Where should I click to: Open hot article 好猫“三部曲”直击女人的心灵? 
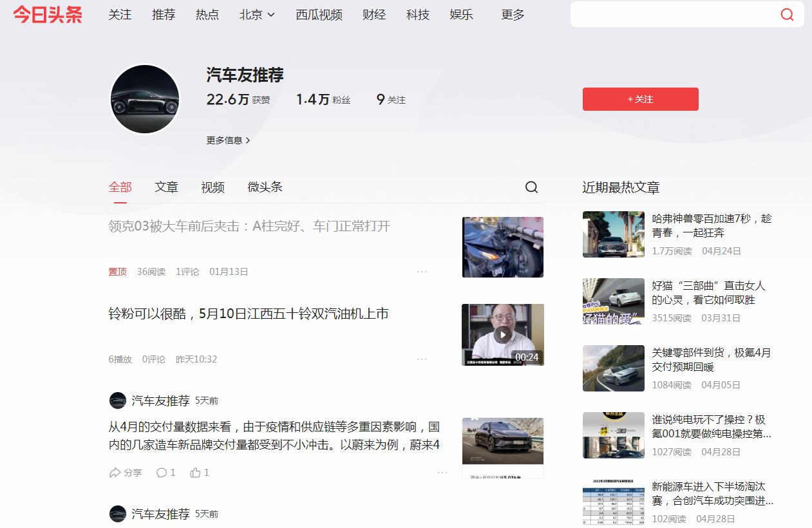(x=708, y=292)
